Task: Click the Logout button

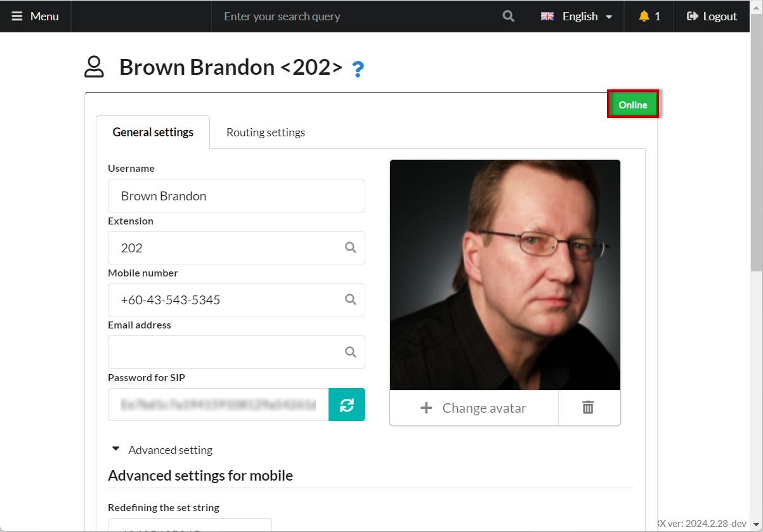Action: click(712, 16)
